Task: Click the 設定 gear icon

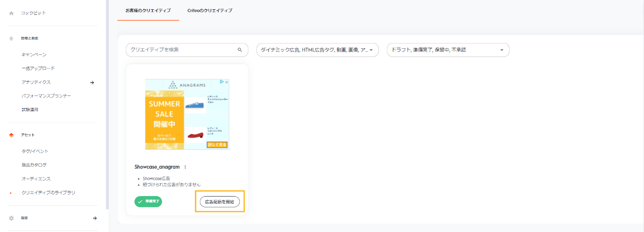Action: pyautogui.click(x=11, y=218)
